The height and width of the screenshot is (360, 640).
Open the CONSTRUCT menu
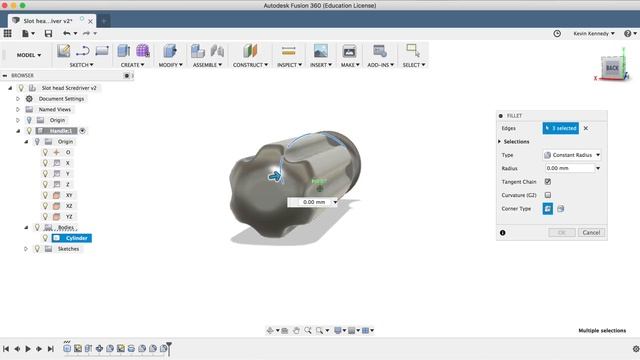click(250, 65)
